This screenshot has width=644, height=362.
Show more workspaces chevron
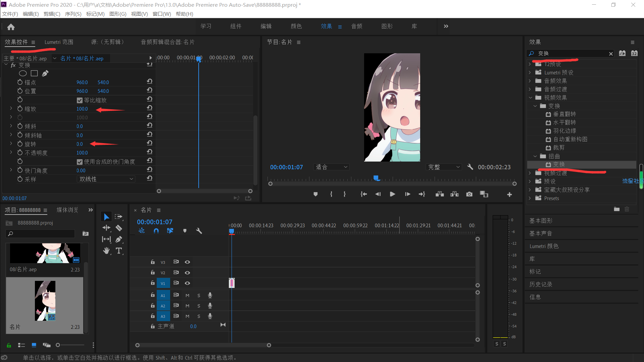click(446, 26)
